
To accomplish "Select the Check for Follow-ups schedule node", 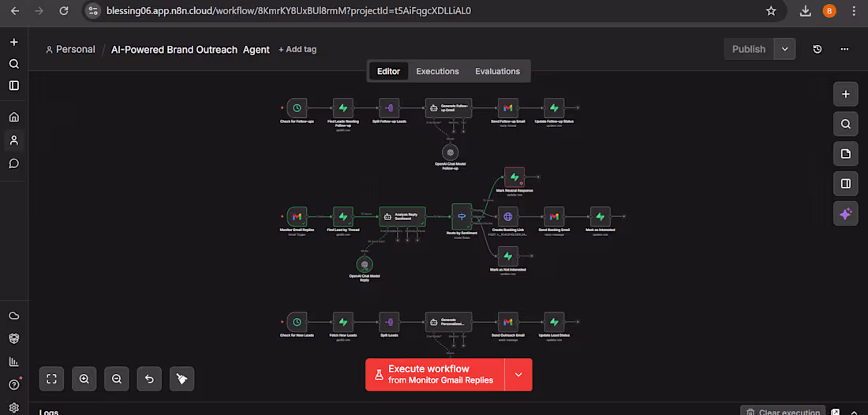I will coord(297,108).
